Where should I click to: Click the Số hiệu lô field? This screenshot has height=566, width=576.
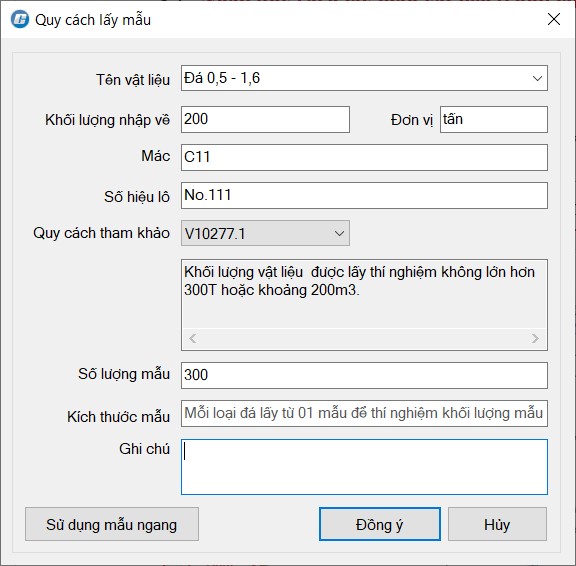pos(364,195)
